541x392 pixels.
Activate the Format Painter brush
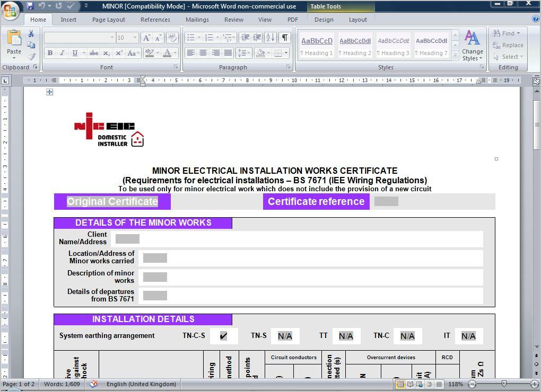[x=31, y=56]
